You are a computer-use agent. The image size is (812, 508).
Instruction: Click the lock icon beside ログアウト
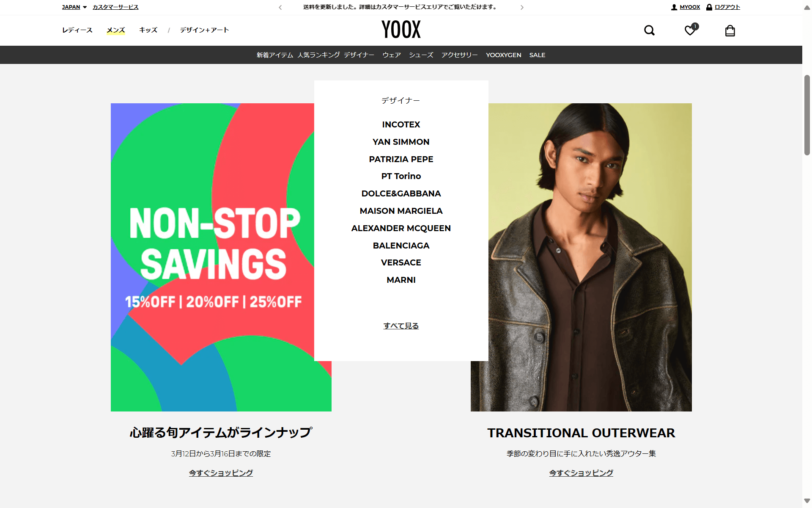[x=709, y=7]
